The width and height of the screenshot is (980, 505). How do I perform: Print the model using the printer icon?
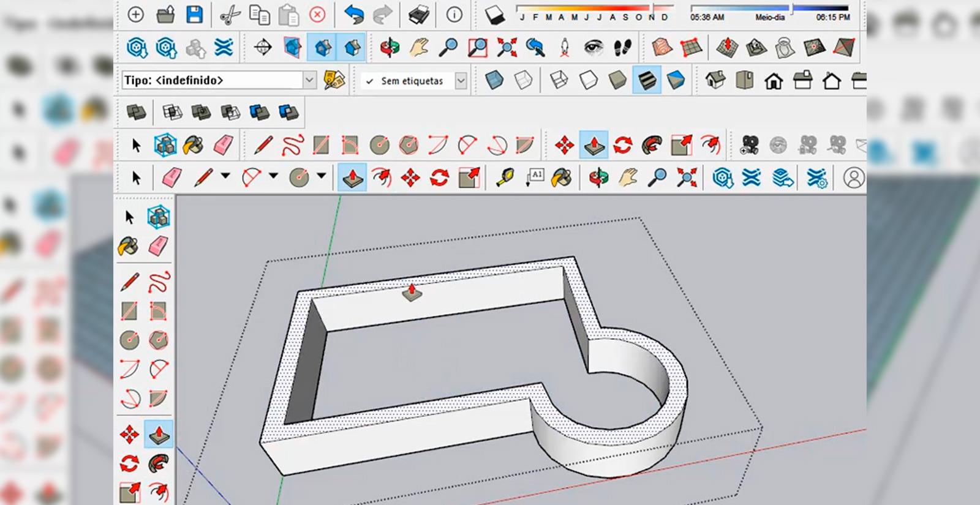pyautogui.click(x=418, y=15)
